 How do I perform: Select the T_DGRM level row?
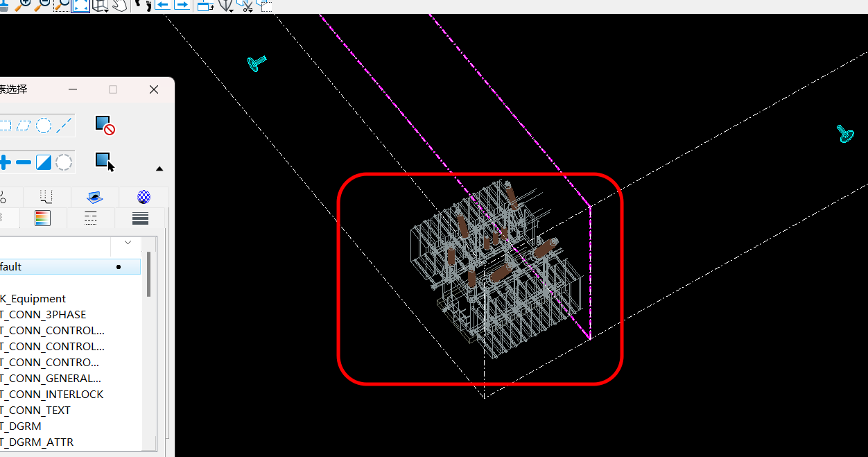[x=70, y=426]
